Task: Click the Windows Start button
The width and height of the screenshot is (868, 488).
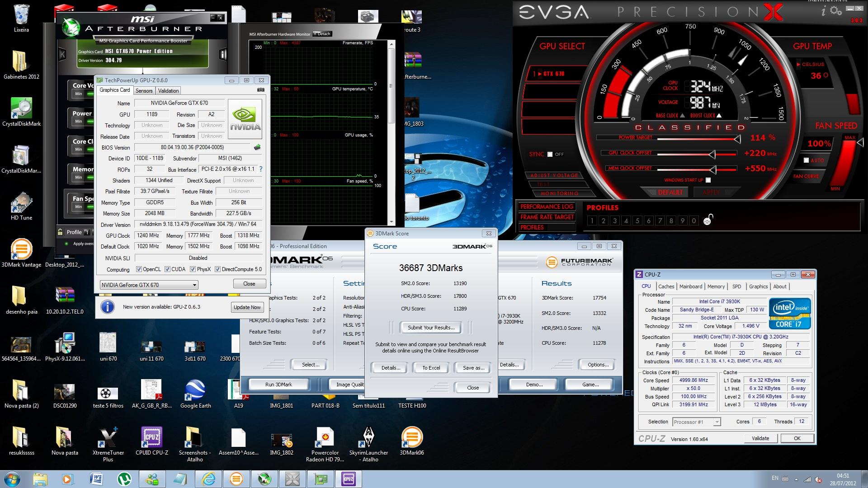Action: 12,479
